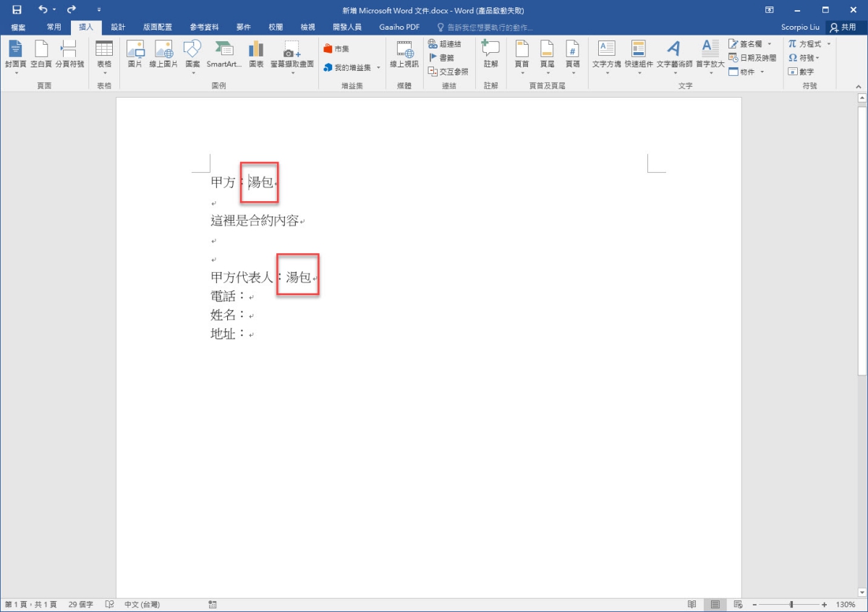
Task: Redo the last action
Action: pyautogui.click(x=71, y=10)
